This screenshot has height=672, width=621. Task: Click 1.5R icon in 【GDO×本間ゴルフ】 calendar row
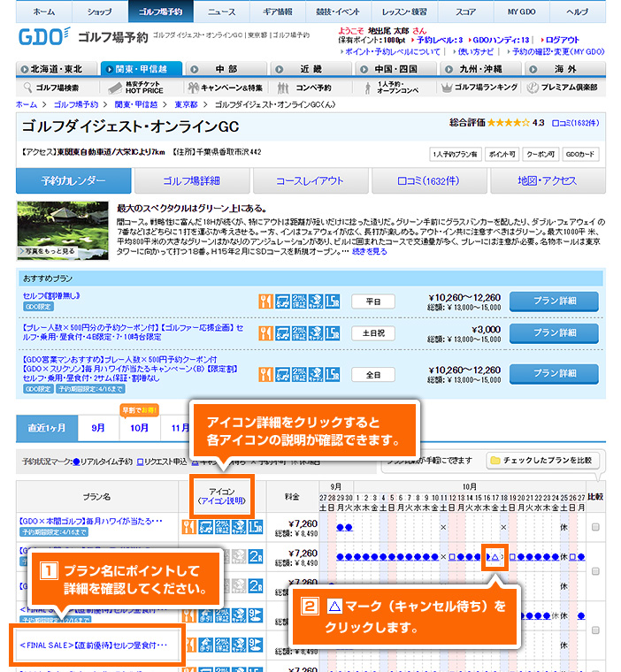(x=256, y=527)
